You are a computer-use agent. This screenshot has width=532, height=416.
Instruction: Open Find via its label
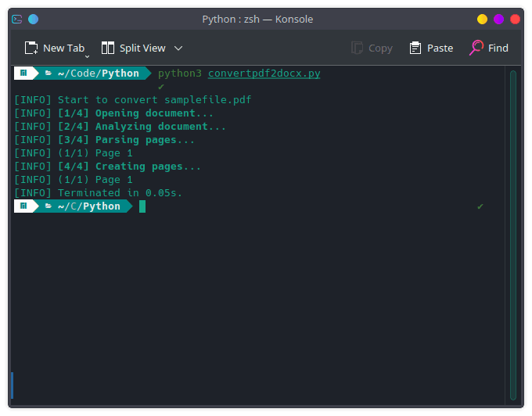498,48
